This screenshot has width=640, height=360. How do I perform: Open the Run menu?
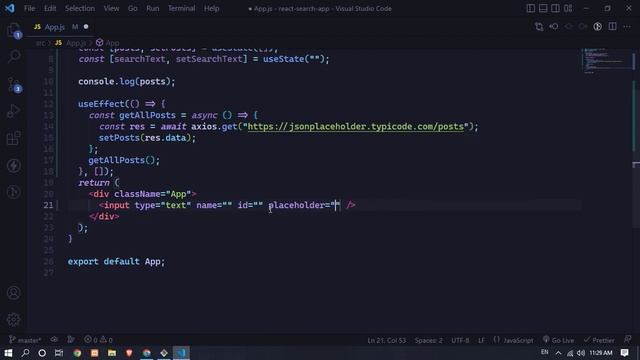[x=153, y=8]
